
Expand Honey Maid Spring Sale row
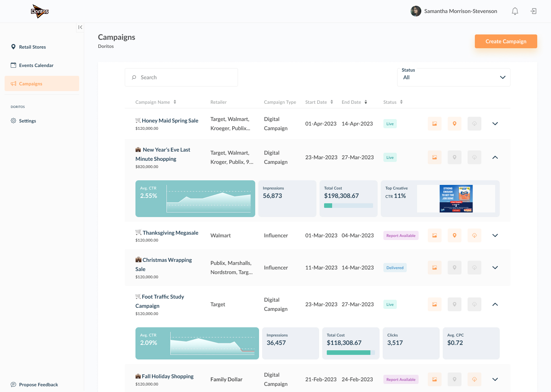(x=495, y=124)
